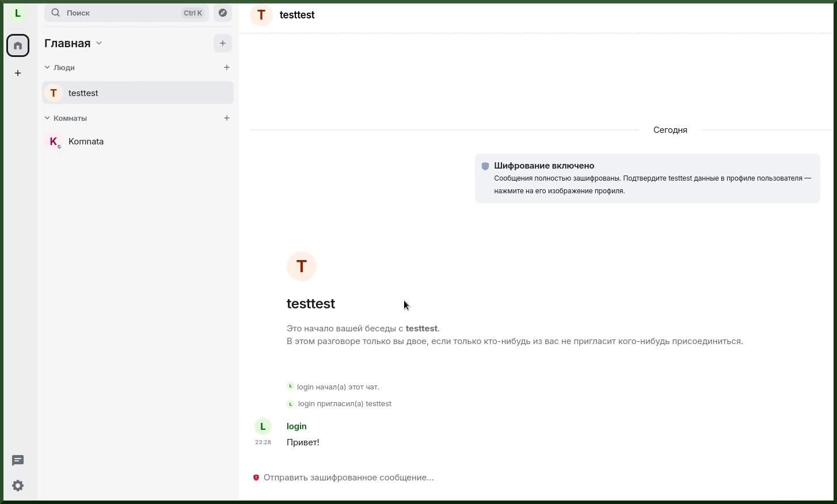The height and width of the screenshot is (504, 837).
Task: Create a new space with plus icon
Action: pyautogui.click(x=18, y=73)
